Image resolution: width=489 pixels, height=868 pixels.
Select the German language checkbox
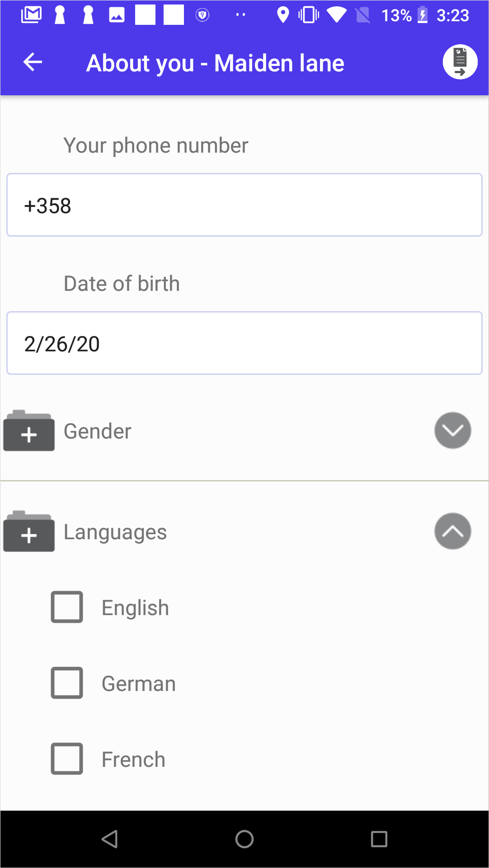[x=67, y=683]
